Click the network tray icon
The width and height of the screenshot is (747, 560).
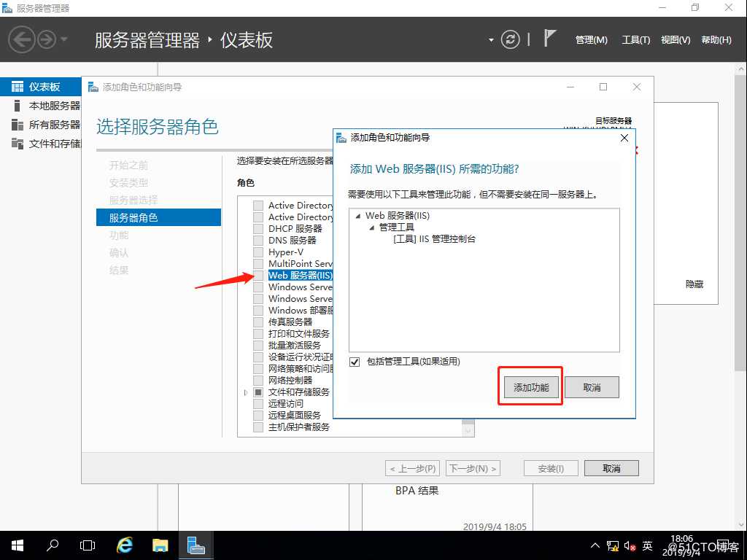click(612, 546)
